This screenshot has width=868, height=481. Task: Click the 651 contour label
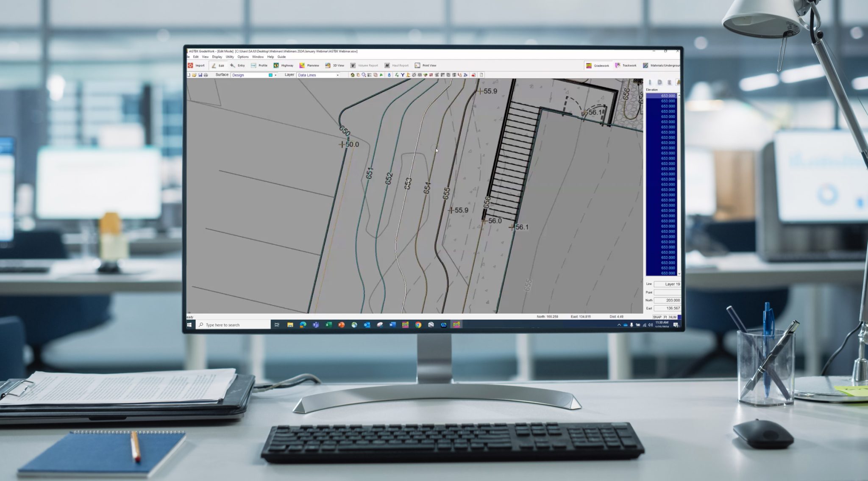point(370,173)
